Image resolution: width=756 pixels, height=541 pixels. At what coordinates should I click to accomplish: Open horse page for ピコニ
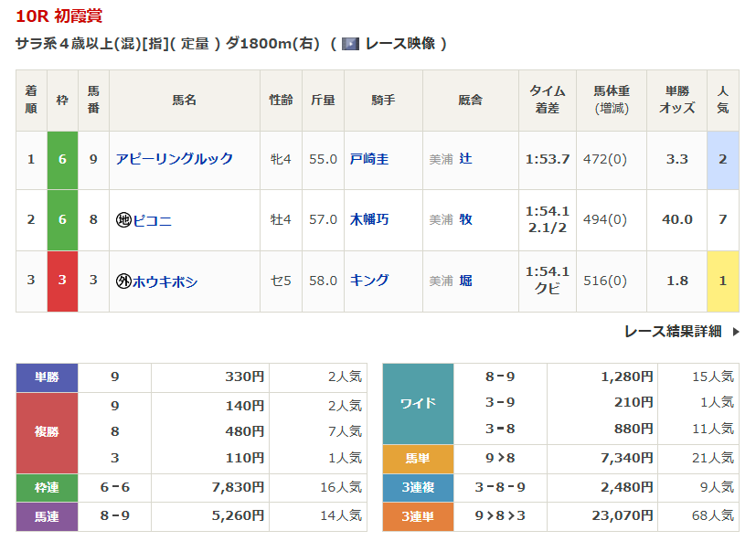coord(153,220)
